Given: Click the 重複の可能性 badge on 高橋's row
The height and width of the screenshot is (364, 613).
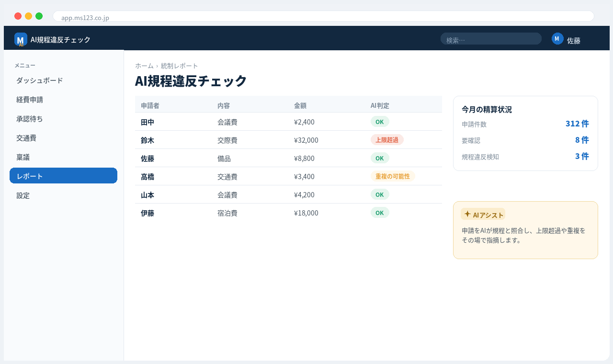Looking at the screenshot, I should (393, 176).
